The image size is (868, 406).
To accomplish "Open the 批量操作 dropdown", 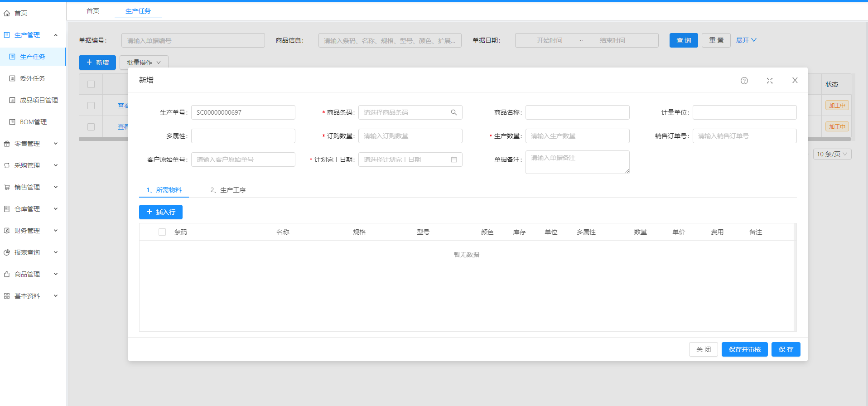I will click(x=144, y=63).
